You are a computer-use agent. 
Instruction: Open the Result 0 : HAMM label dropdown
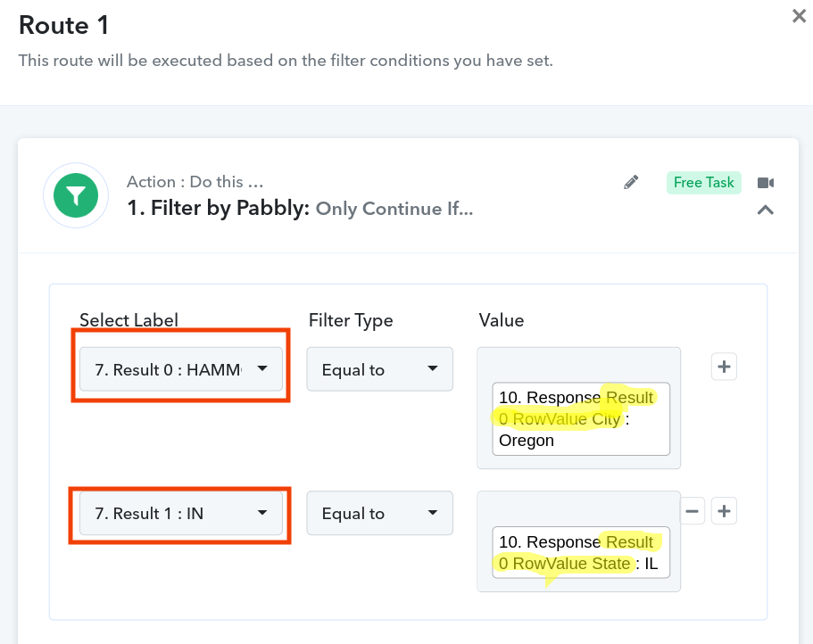coord(181,369)
